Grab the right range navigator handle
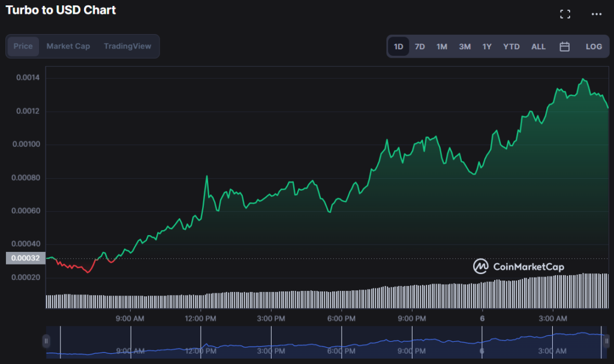Viewport: 614px width, 364px height. (x=606, y=341)
